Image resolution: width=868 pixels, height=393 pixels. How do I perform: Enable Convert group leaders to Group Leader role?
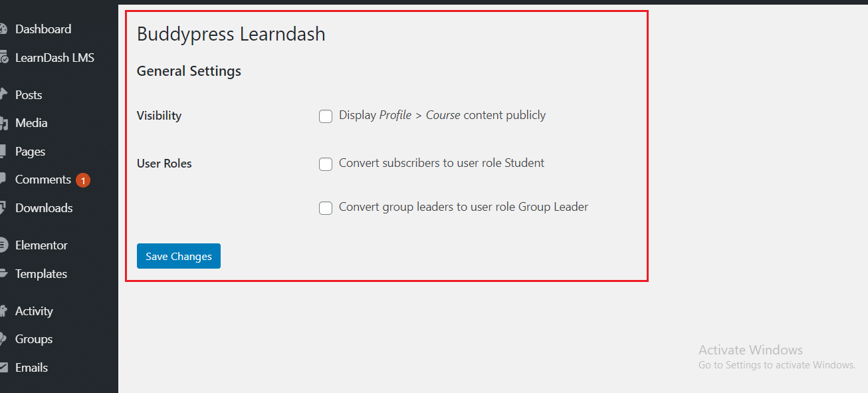(326, 207)
